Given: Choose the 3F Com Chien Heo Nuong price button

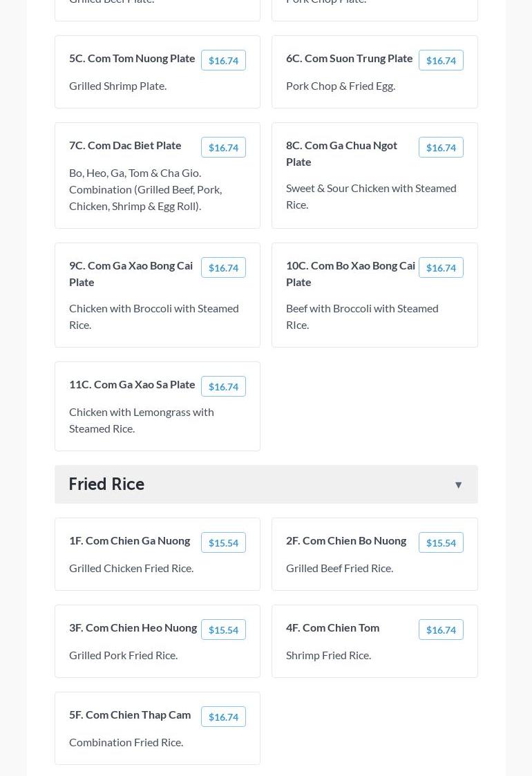Looking at the screenshot, I should [x=223, y=630].
